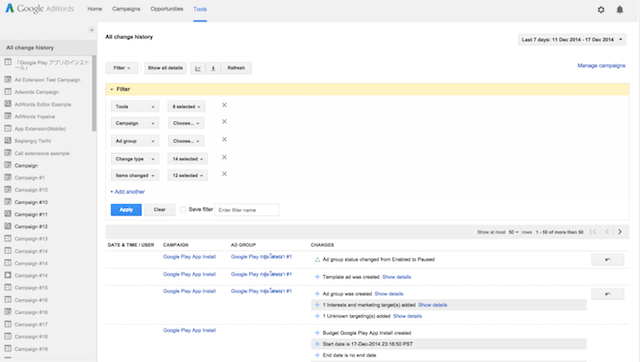Undo the ad group status change
The width and height of the screenshot is (640, 362).
point(607,260)
